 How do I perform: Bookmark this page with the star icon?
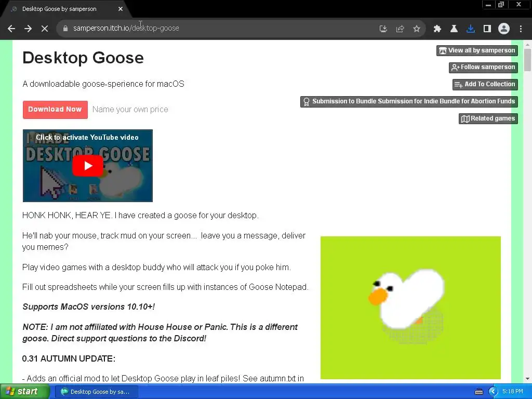[x=417, y=29]
